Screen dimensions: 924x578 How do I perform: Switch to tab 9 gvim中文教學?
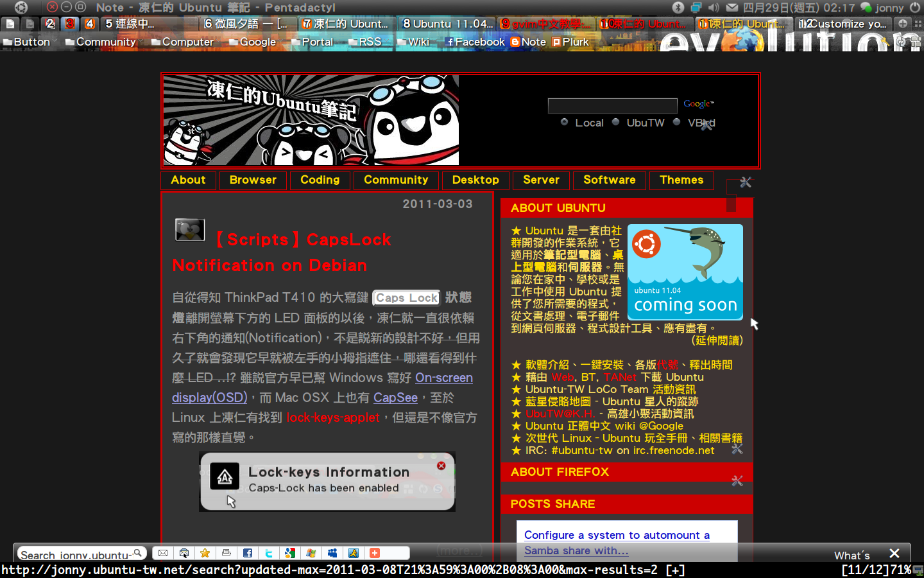(546, 24)
